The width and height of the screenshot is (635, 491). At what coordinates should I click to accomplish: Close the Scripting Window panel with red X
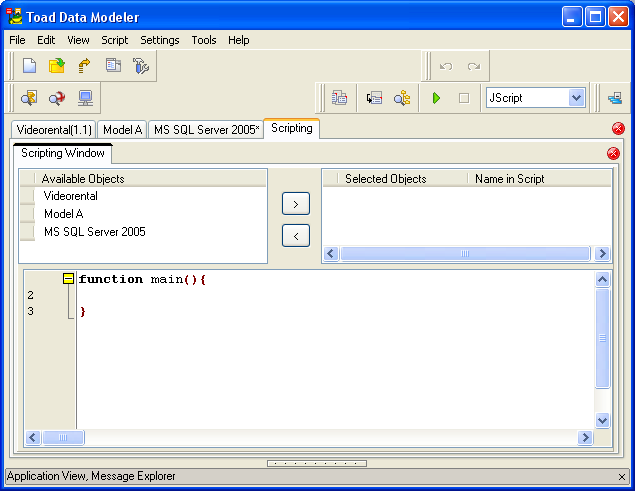point(613,153)
